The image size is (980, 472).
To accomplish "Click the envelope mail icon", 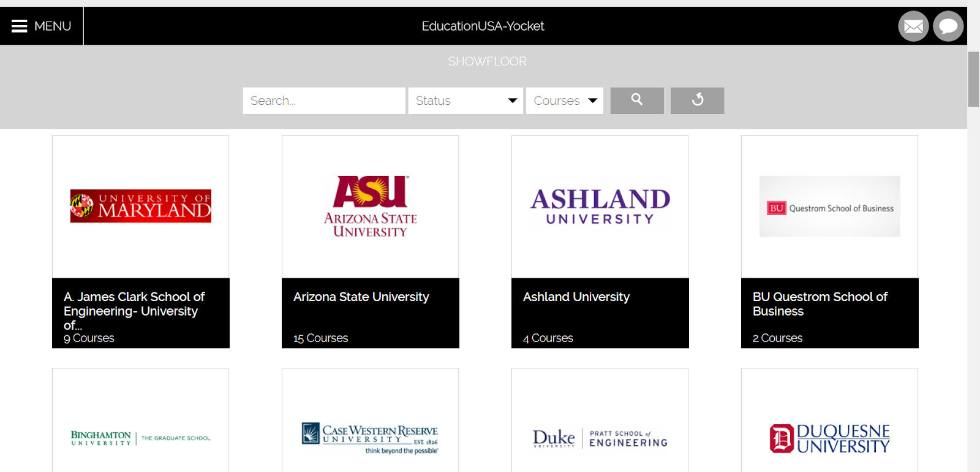I will pos(913,26).
